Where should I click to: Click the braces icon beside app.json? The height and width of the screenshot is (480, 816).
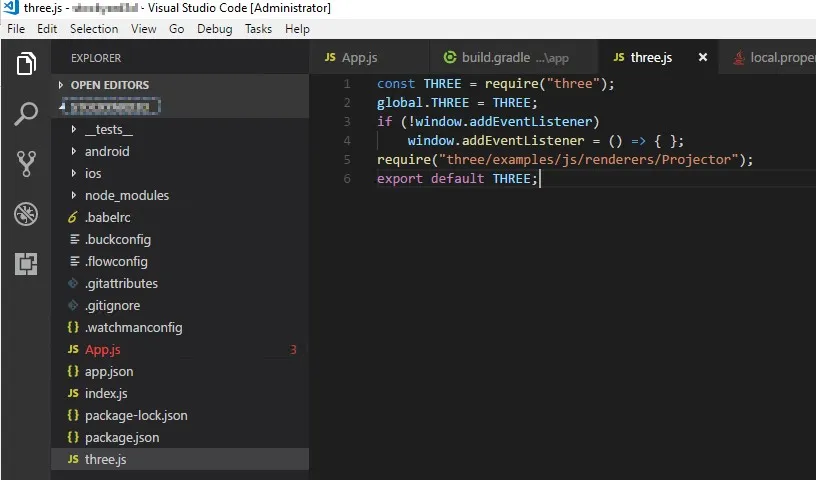click(x=73, y=371)
